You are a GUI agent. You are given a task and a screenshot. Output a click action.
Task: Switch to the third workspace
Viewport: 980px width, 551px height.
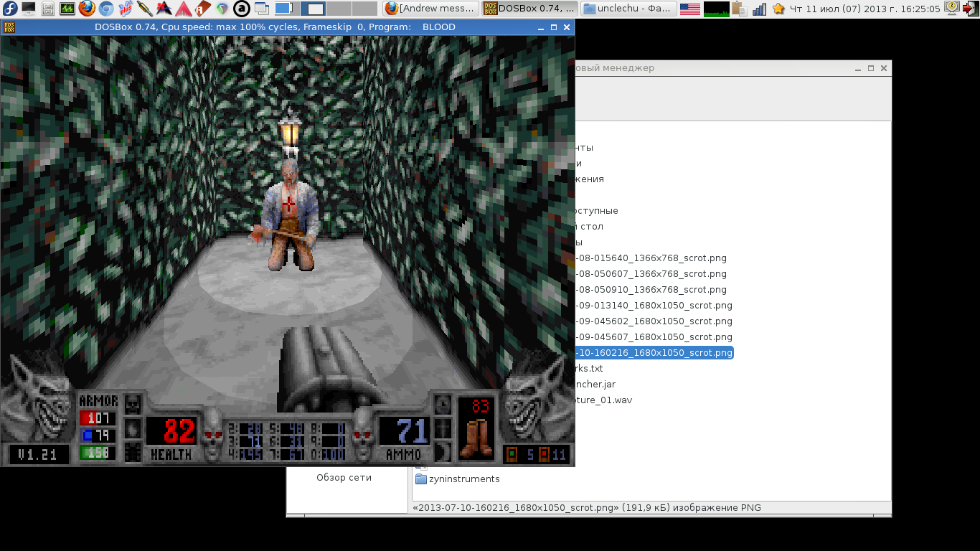pos(339,9)
